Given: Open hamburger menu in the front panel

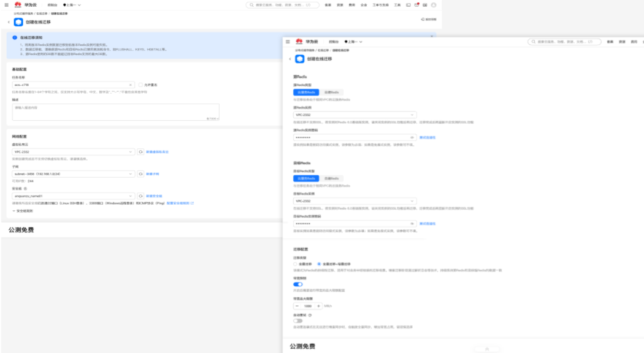Looking at the screenshot, I should pyautogui.click(x=288, y=42).
